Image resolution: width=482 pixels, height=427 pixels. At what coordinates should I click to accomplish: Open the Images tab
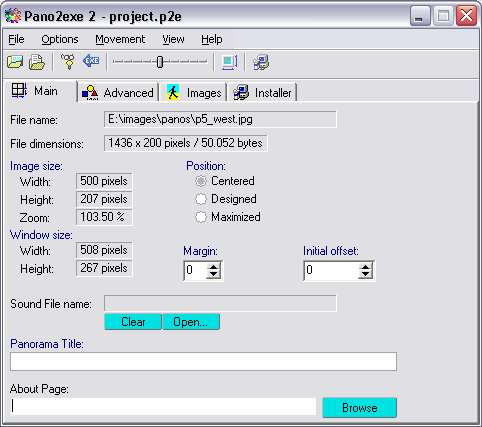point(194,93)
